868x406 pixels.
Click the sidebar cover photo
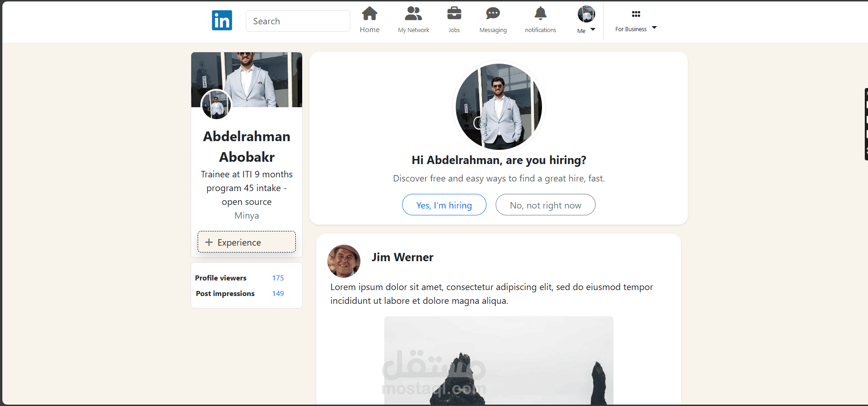pyautogui.click(x=247, y=80)
